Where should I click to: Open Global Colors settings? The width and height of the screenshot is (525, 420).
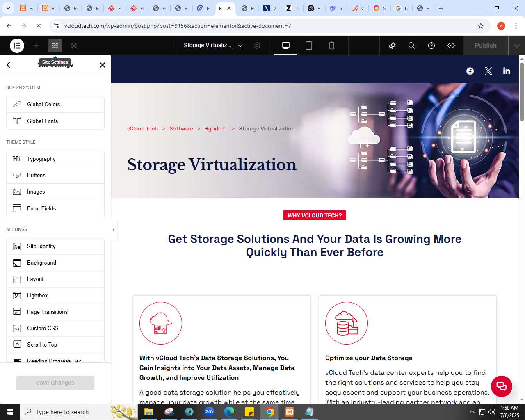coord(55,105)
